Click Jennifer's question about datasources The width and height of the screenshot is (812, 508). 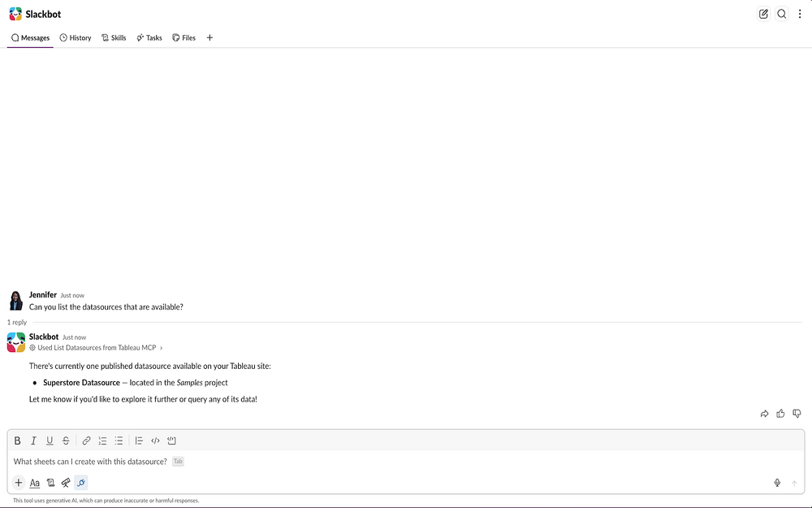tap(106, 307)
